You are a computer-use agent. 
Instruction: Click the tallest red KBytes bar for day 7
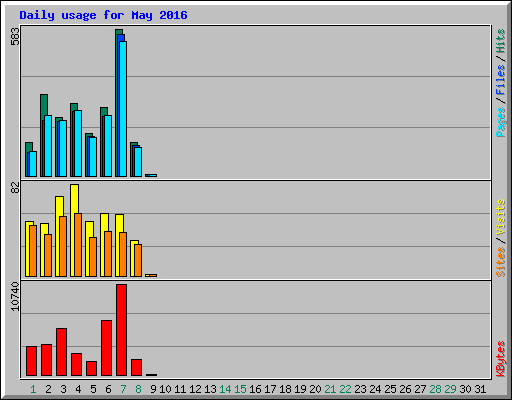[122, 330]
